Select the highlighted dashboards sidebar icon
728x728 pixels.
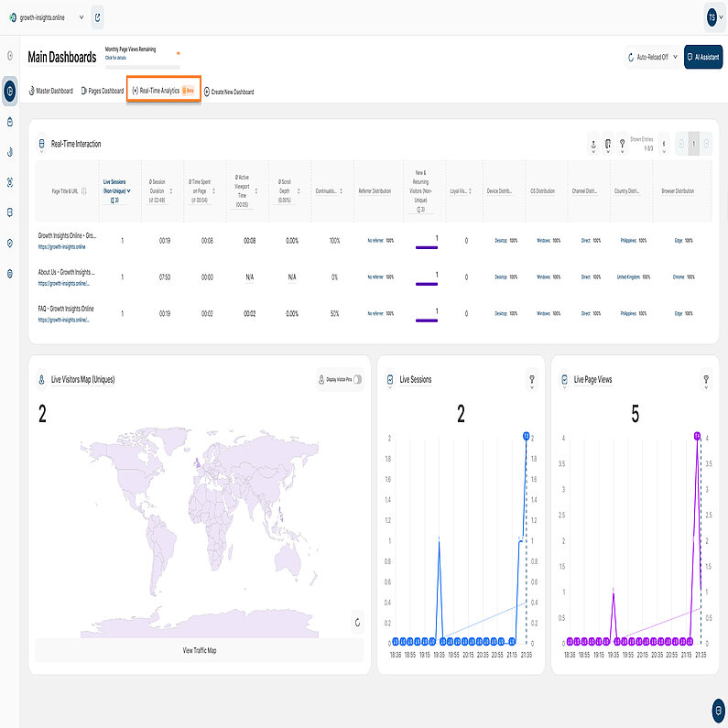[10, 91]
